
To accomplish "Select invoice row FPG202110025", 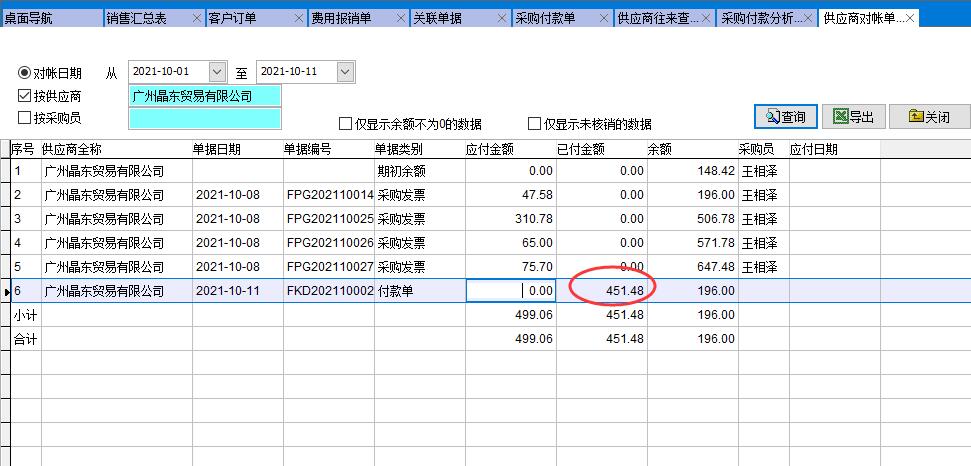I will pyautogui.click(x=329, y=219).
